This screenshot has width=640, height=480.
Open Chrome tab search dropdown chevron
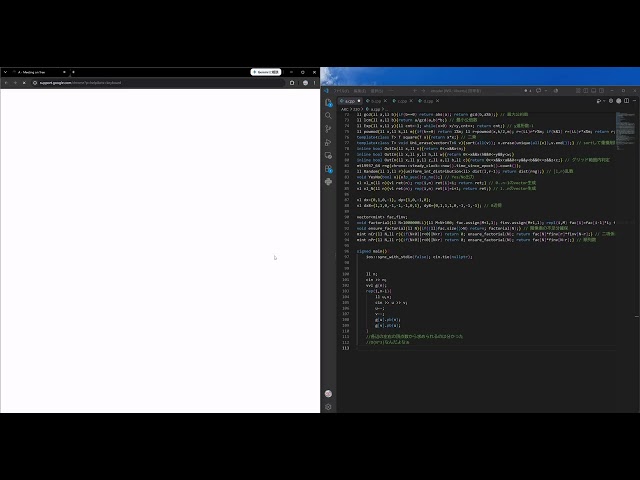(5, 72)
